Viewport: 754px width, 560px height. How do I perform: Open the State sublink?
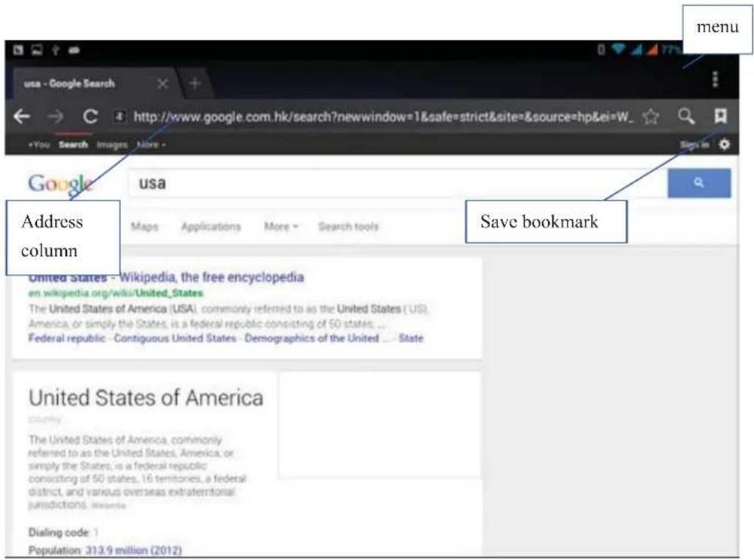[411, 338]
